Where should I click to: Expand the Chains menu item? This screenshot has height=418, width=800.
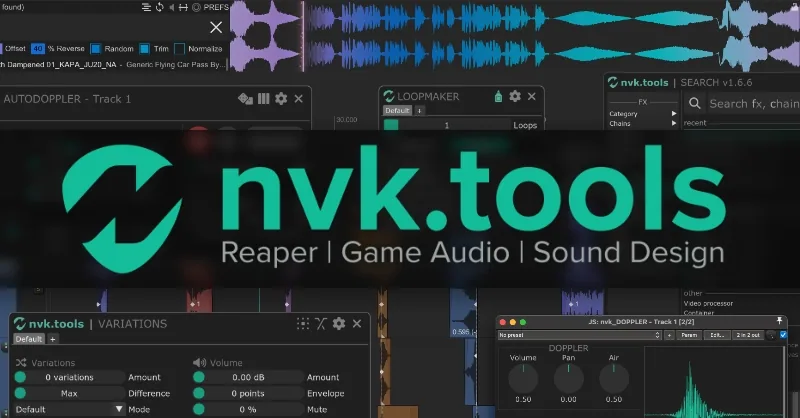tap(642, 124)
